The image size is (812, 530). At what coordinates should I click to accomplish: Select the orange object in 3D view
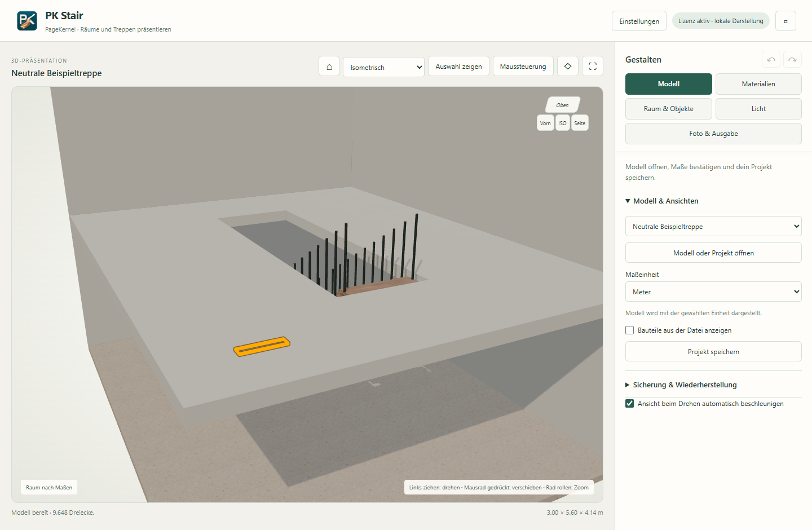point(262,346)
